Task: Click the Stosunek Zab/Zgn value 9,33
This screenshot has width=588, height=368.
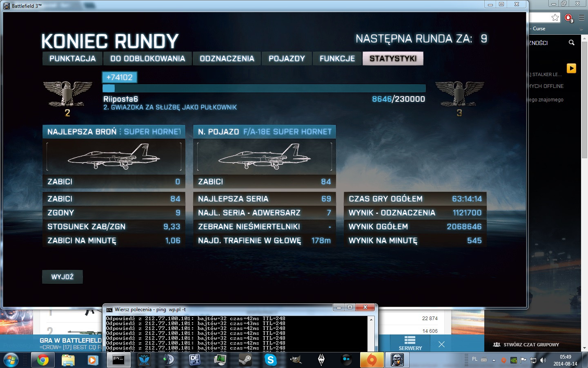Action: [x=172, y=227]
